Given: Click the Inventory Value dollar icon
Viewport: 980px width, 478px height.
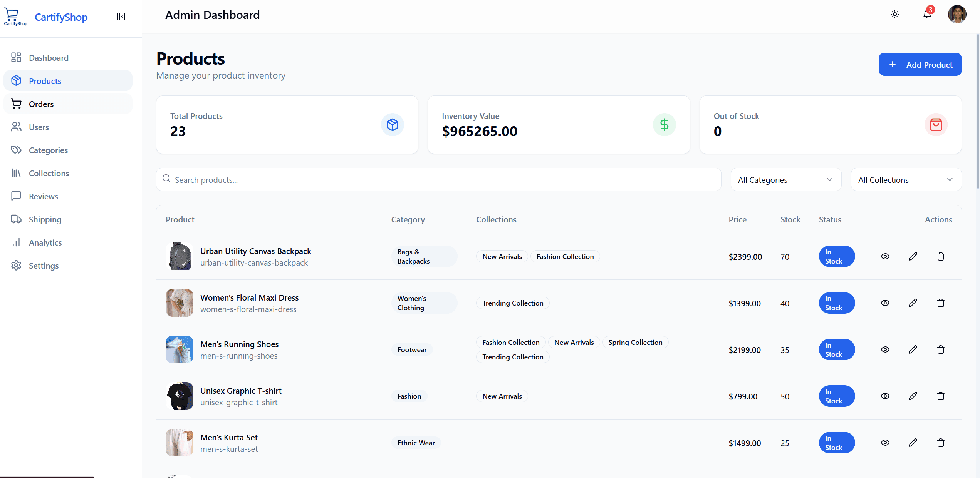Looking at the screenshot, I should tap(665, 125).
